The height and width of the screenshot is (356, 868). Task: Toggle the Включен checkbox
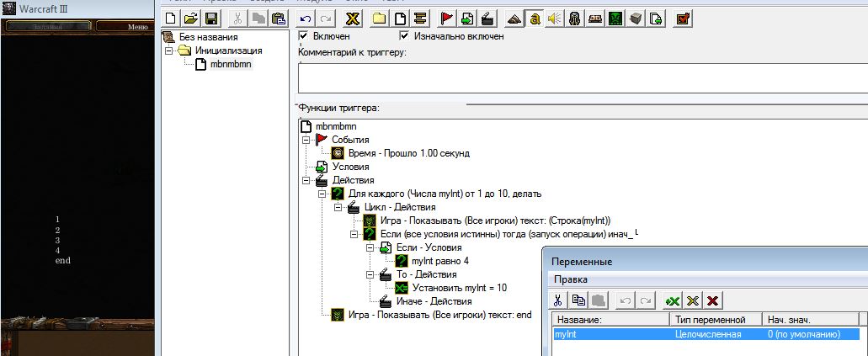point(303,36)
